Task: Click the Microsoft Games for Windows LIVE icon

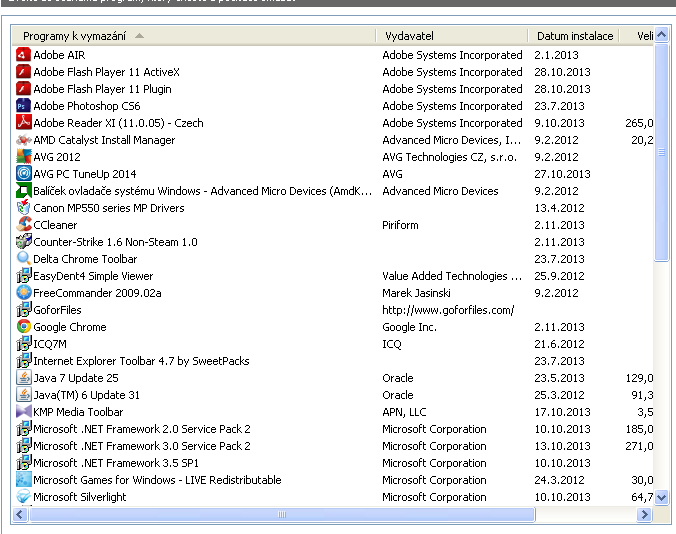Action: (x=23, y=480)
